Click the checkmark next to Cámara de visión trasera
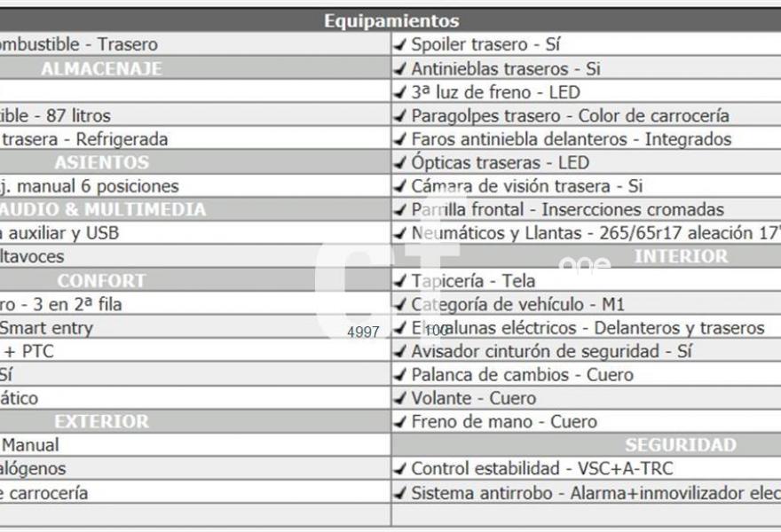The width and height of the screenshot is (781, 532). pos(401,186)
